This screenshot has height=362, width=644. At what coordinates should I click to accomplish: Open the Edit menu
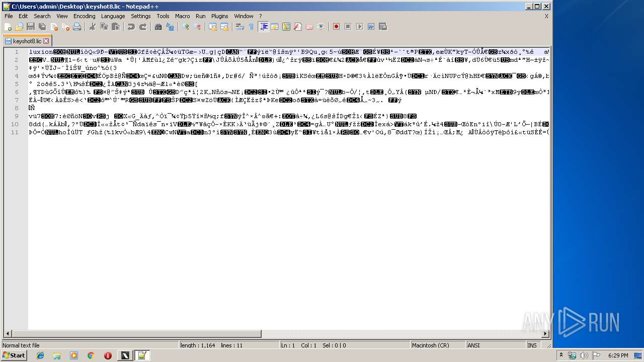point(23,16)
